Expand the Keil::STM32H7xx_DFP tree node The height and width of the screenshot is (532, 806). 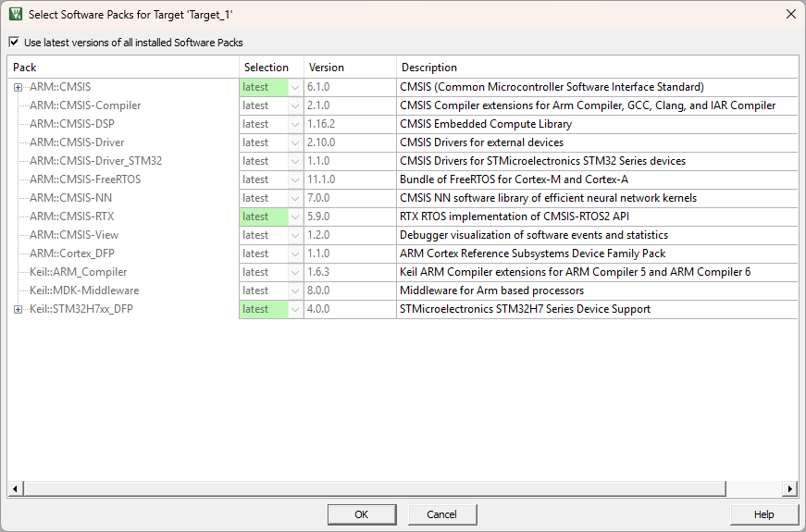point(18,309)
